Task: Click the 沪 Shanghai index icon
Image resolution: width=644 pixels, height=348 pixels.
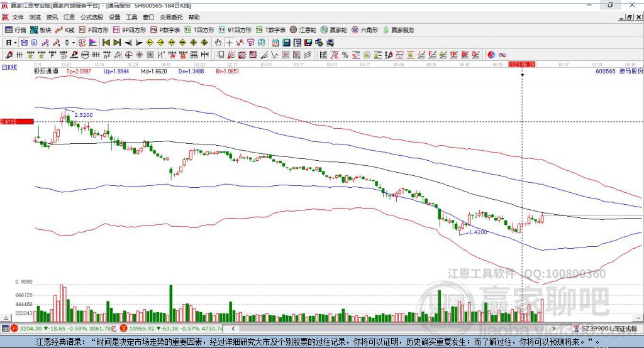Action: pos(14,329)
